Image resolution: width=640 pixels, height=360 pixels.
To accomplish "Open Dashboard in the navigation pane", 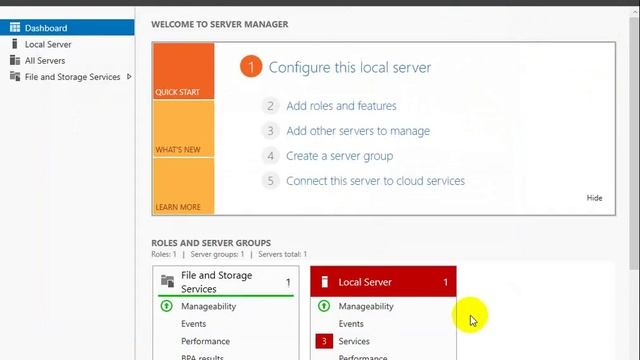I will click(x=67, y=27).
